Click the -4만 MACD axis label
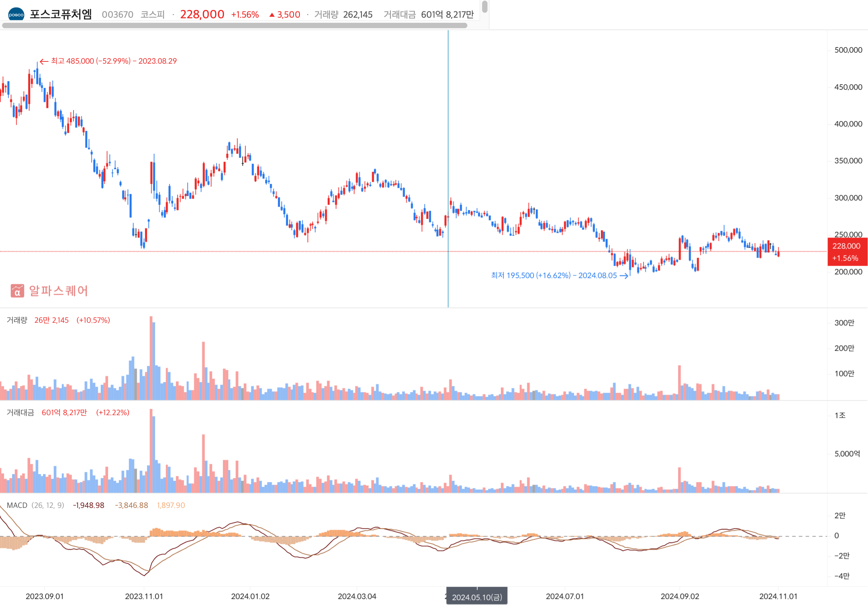Screen dimensions: 868x605 [842, 576]
